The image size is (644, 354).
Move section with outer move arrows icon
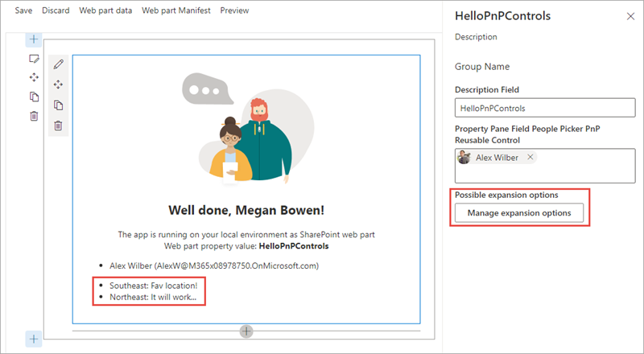tap(34, 77)
